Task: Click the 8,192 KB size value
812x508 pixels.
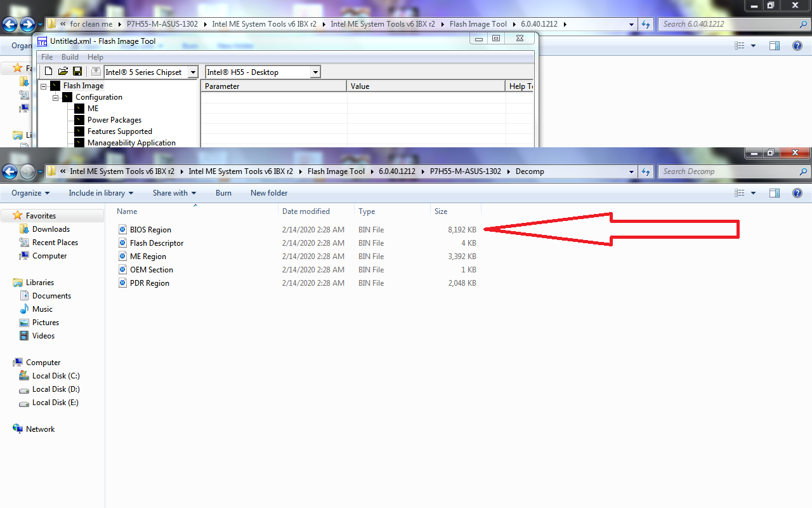Action: pos(462,230)
